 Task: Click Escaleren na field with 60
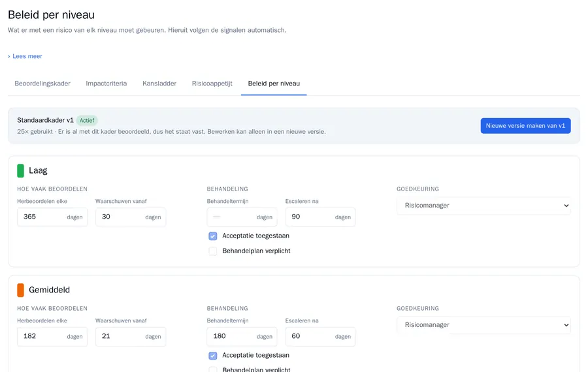320,336
